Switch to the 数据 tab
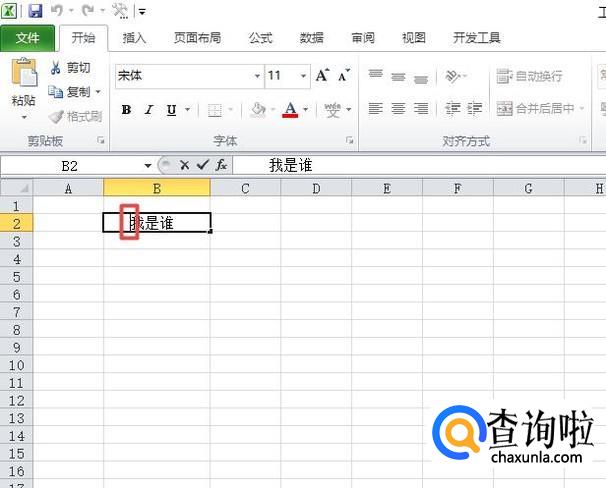Screen dimensions: 606x488 [312, 38]
